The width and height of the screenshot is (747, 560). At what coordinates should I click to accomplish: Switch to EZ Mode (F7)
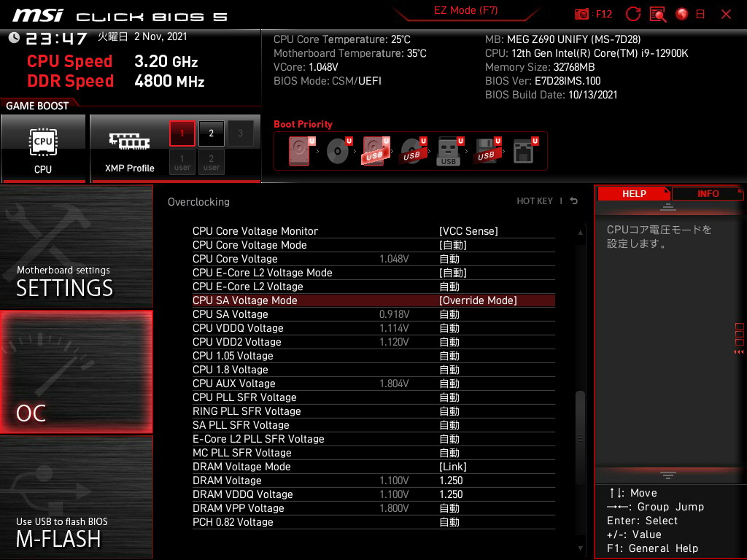[465, 10]
